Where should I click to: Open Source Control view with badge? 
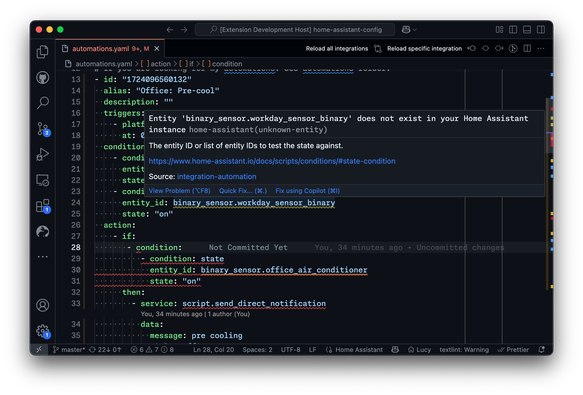pos(43,129)
